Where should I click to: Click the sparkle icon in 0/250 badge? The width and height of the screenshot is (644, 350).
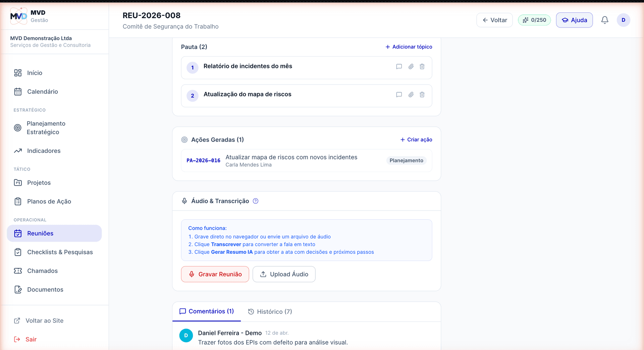(x=526, y=20)
